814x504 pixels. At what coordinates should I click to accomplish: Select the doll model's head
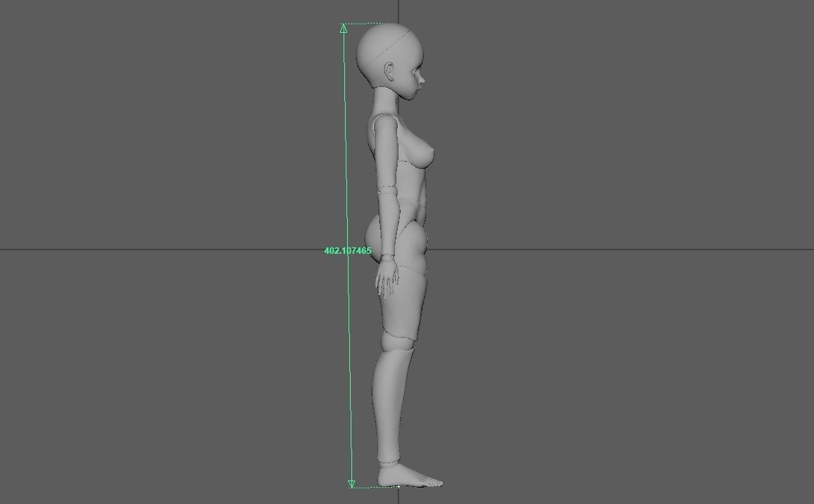tap(391, 61)
